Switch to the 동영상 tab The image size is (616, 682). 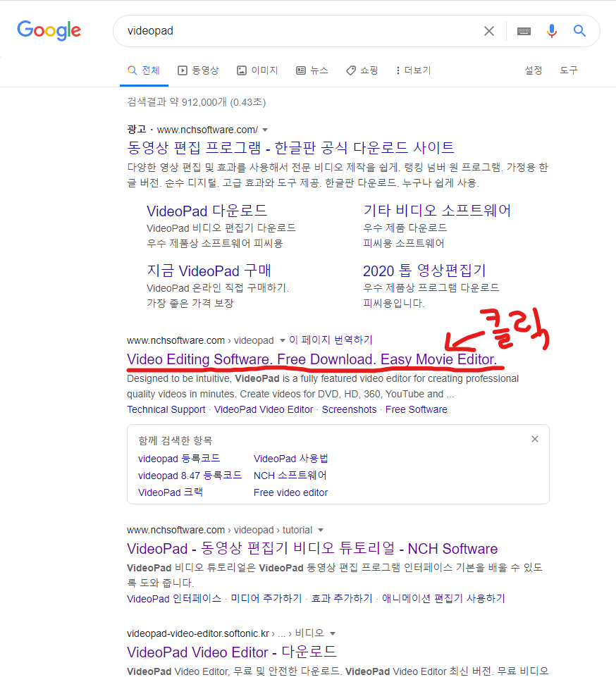point(198,70)
